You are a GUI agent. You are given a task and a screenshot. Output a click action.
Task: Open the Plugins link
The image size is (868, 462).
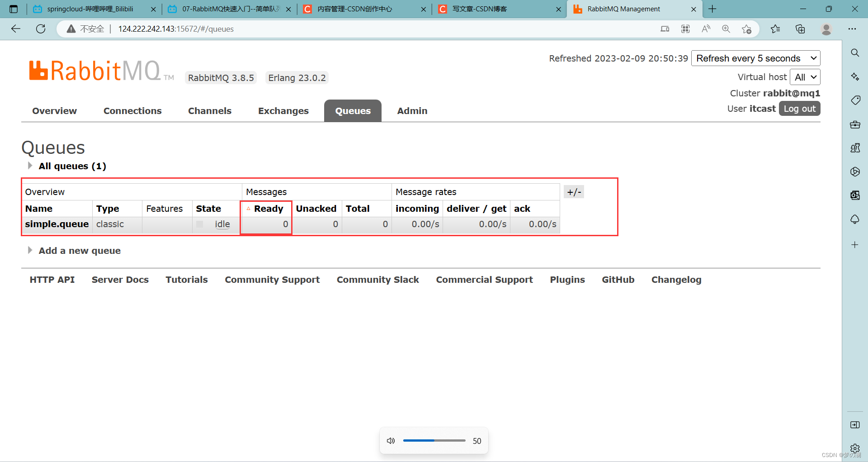(x=567, y=280)
